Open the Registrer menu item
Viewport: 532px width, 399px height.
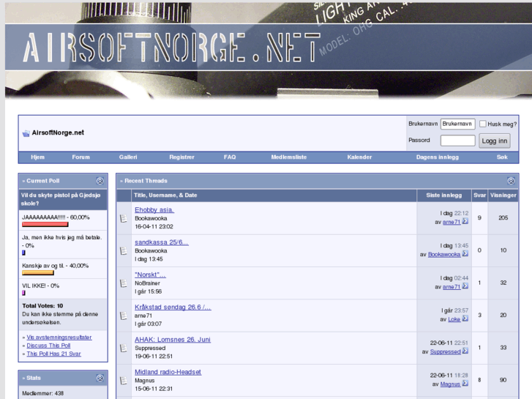pos(182,157)
